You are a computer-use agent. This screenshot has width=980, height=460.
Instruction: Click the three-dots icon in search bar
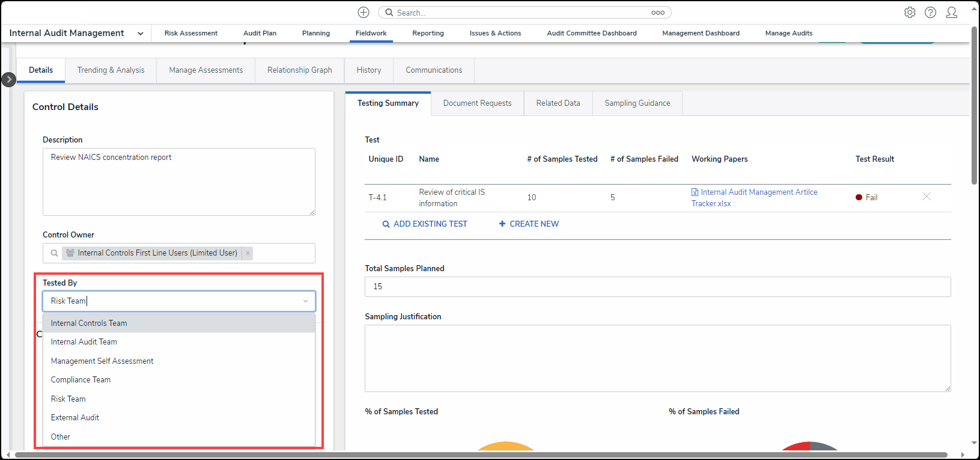click(x=657, y=13)
